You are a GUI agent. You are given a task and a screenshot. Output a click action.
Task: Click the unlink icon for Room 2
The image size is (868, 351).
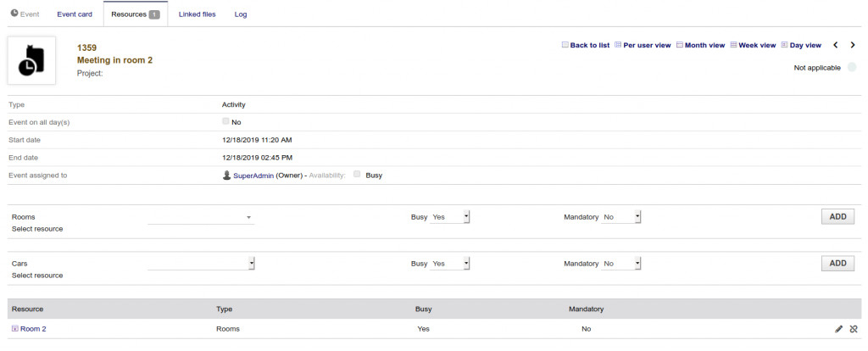coord(854,328)
